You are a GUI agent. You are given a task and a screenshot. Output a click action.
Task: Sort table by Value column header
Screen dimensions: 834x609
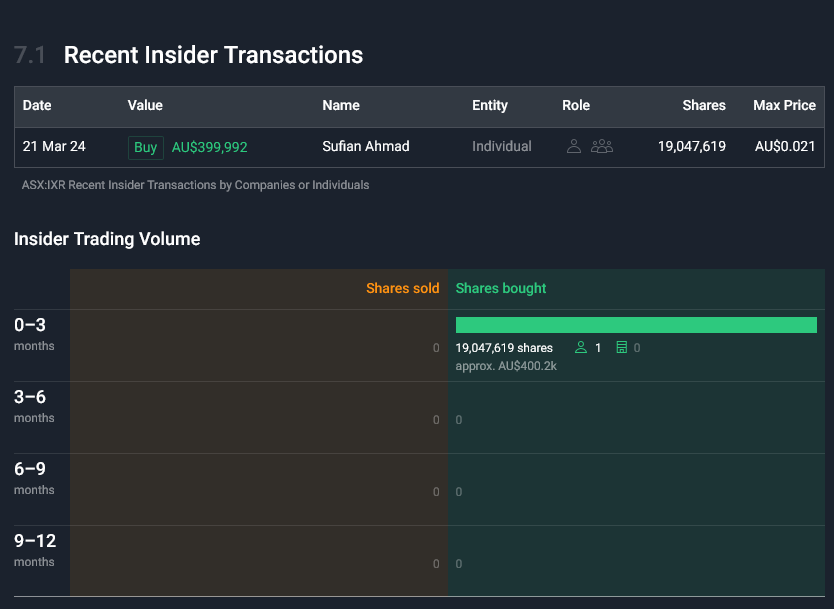[145, 105]
